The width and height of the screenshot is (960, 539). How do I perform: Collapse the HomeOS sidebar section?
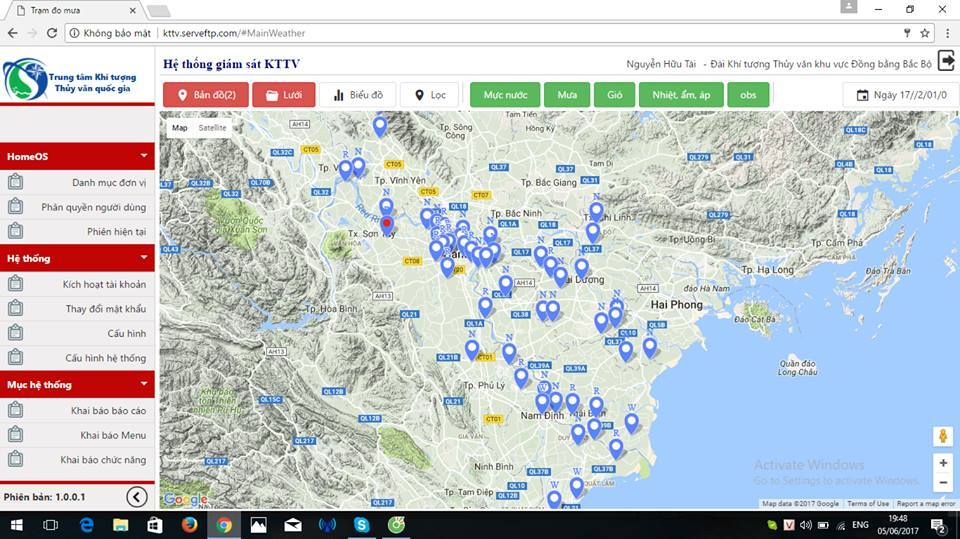[x=144, y=156]
